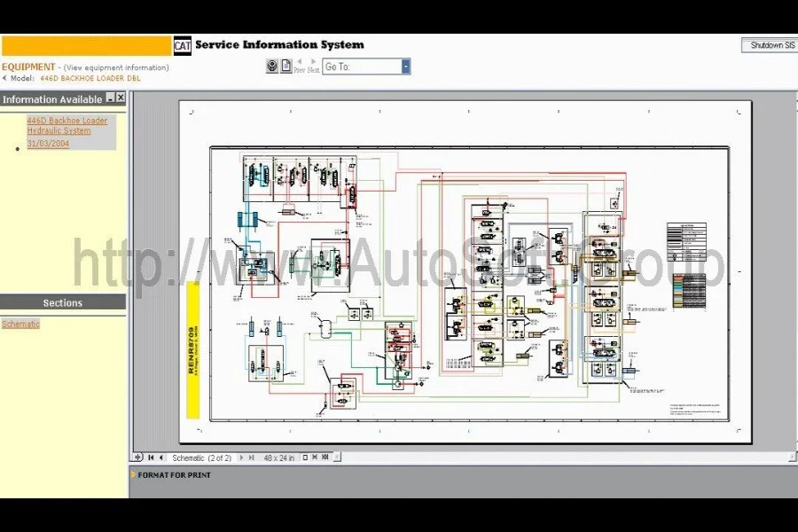This screenshot has height=532, width=798.
Task: Jump to first schematic page
Action: (150, 458)
